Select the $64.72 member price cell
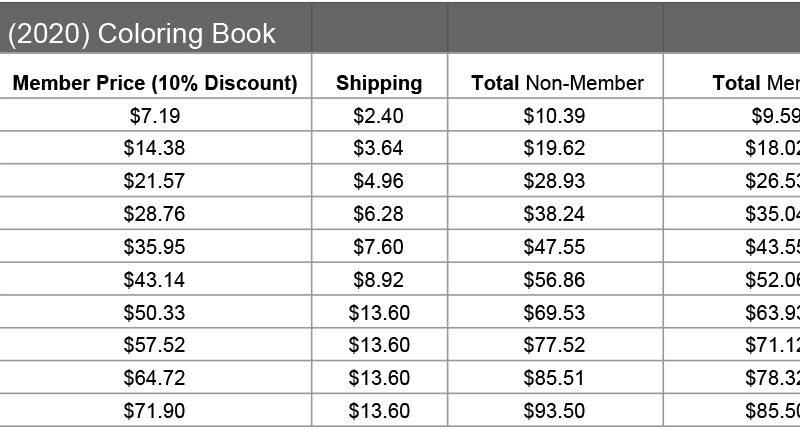 coord(155,377)
